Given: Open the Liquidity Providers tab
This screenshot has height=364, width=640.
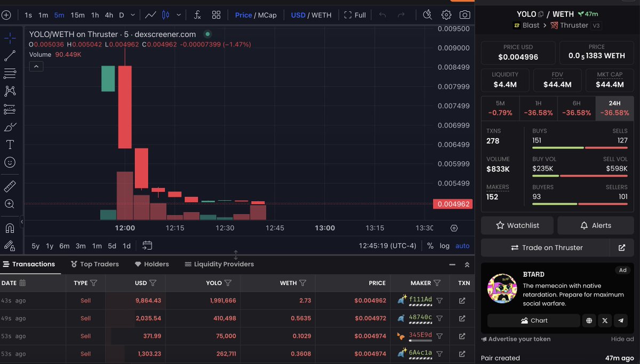Looking at the screenshot, I should point(219,264).
